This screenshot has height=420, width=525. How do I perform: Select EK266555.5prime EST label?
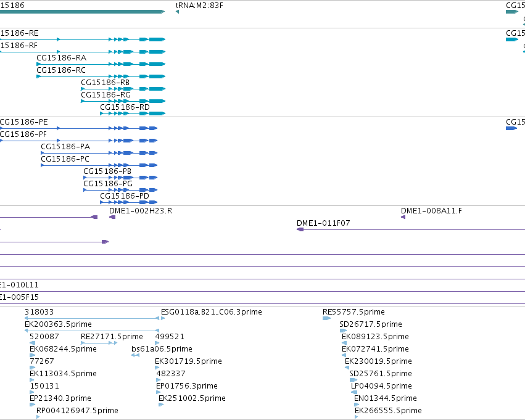389,411
